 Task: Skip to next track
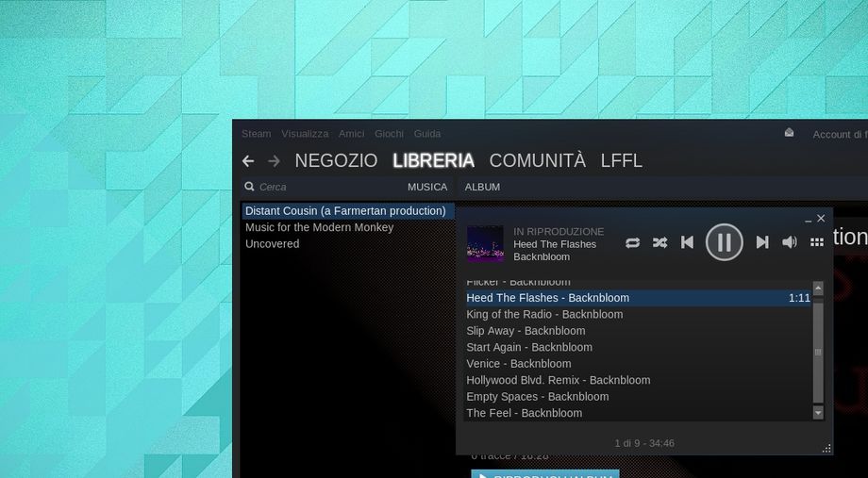click(x=762, y=242)
